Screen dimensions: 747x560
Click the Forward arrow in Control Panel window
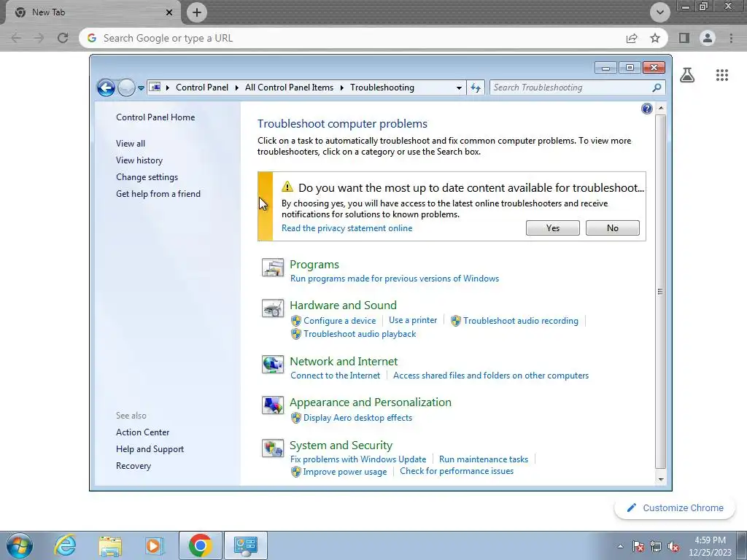coord(126,87)
